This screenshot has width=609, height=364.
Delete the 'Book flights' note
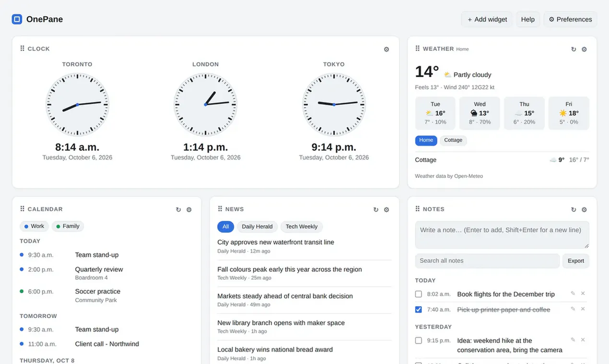(x=583, y=293)
